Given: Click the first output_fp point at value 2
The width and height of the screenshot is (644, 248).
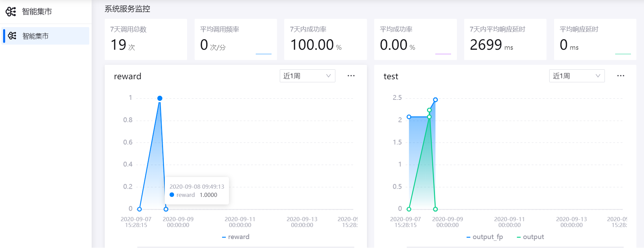Looking at the screenshot, I should [x=409, y=117].
